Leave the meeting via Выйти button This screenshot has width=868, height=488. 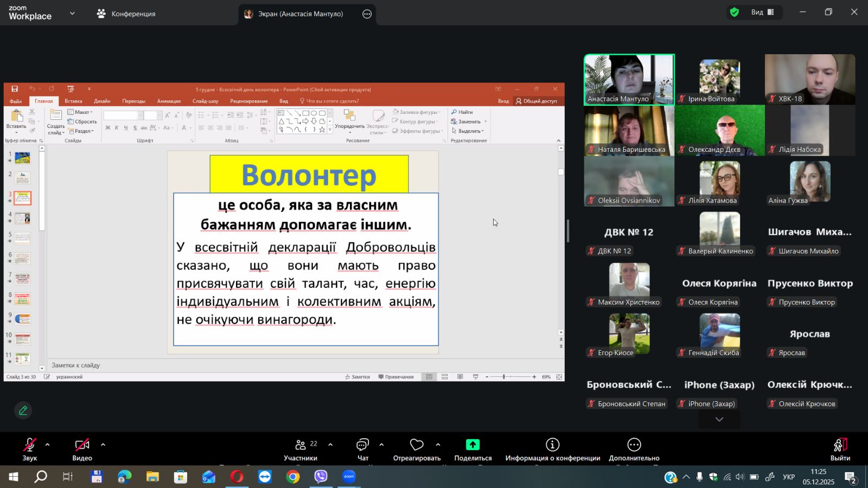[x=840, y=449]
